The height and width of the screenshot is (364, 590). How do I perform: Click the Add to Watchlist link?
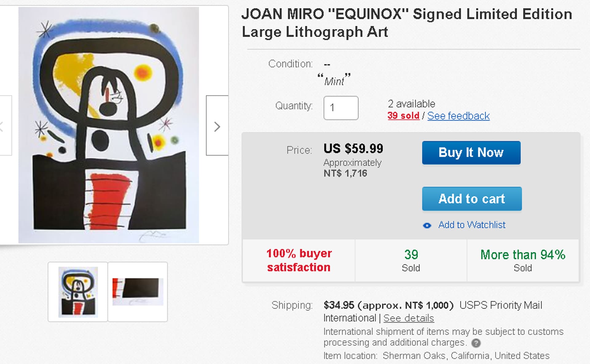coord(472,225)
